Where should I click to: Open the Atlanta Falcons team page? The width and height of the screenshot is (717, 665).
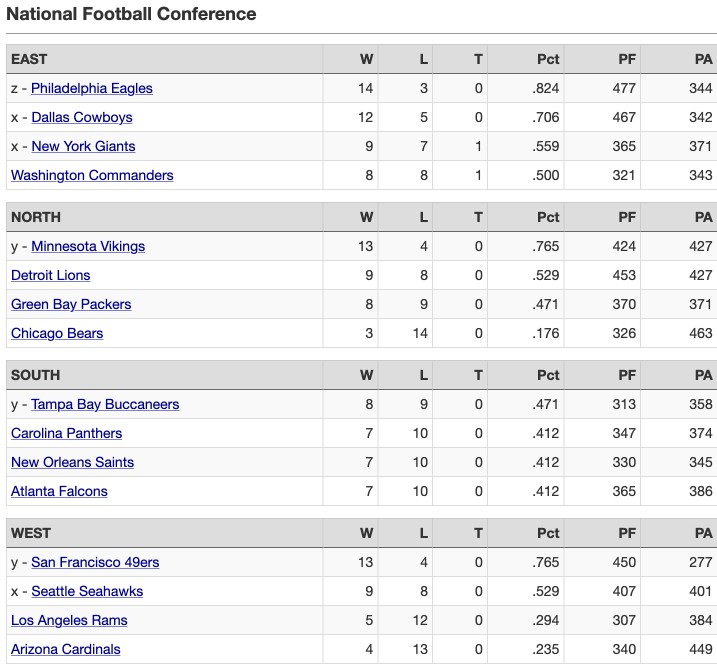(59, 491)
